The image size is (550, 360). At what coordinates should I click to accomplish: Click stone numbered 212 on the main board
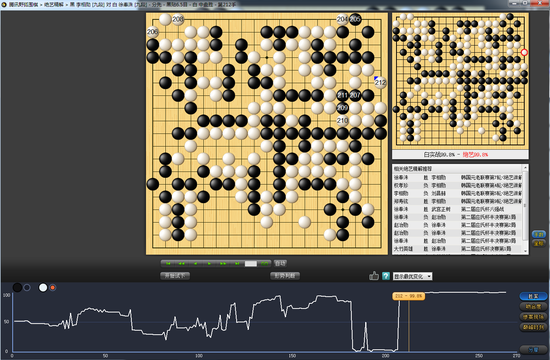380,82
